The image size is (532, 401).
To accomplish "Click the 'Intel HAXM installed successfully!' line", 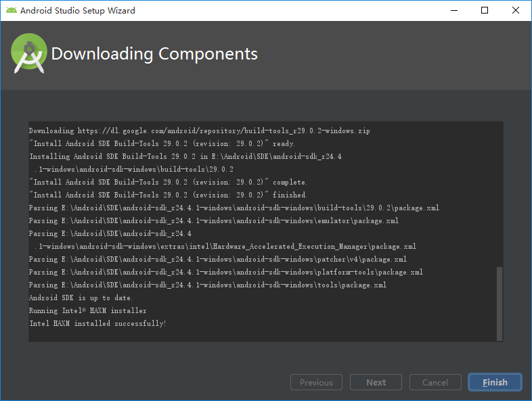I will [x=97, y=323].
